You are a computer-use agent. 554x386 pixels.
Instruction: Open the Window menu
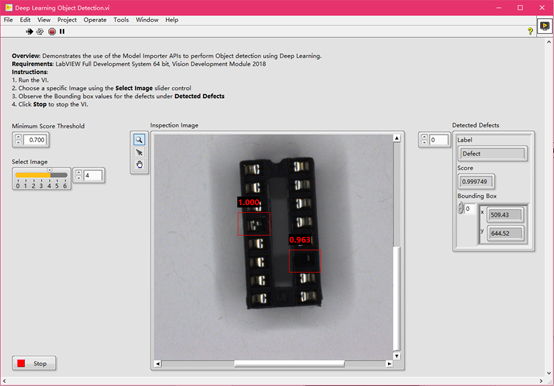[147, 20]
